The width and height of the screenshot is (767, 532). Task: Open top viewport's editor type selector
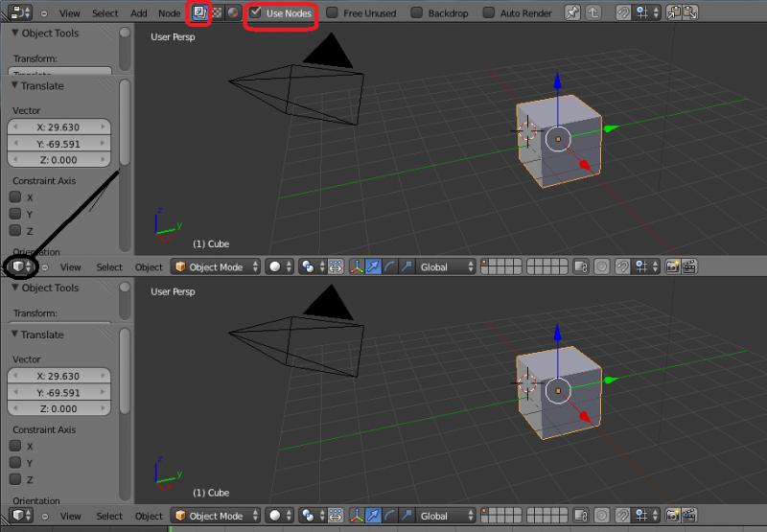tap(21, 266)
